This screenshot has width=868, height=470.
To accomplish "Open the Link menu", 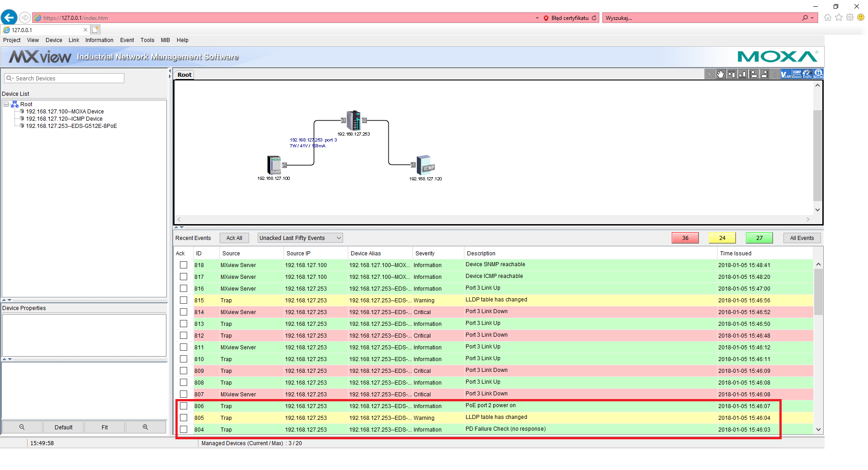I will pos(74,40).
